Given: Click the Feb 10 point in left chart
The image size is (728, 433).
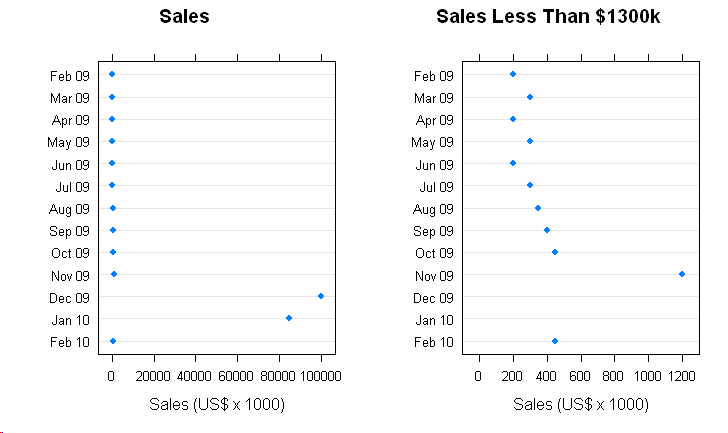Looking at the screenshot, I should 113,341.
